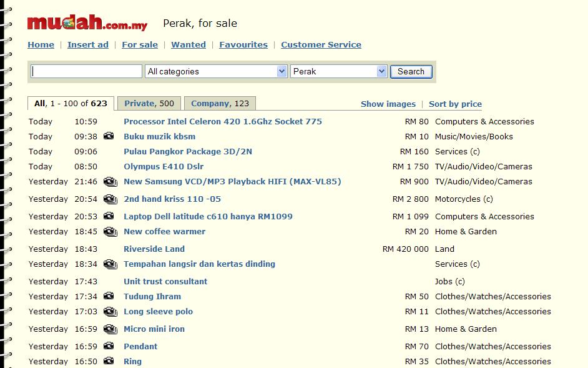Switch to the Private, 500 tab
This screenshot has height=368, width=588.
pyautogui.click(x=149, y=104)
